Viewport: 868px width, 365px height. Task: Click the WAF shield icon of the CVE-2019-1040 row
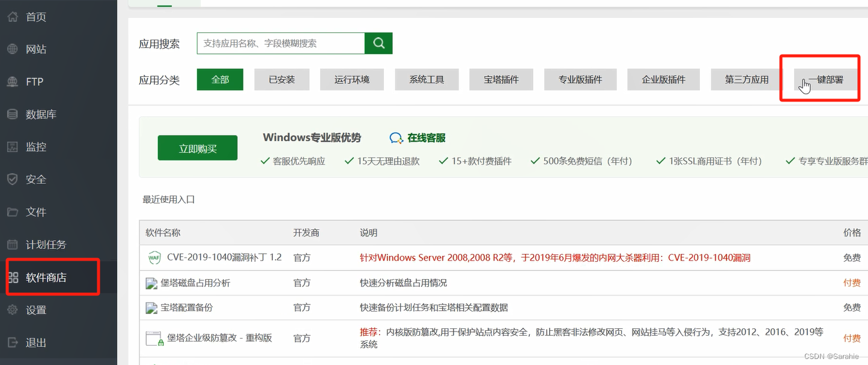pyautogui.click(x=154, y=258)
